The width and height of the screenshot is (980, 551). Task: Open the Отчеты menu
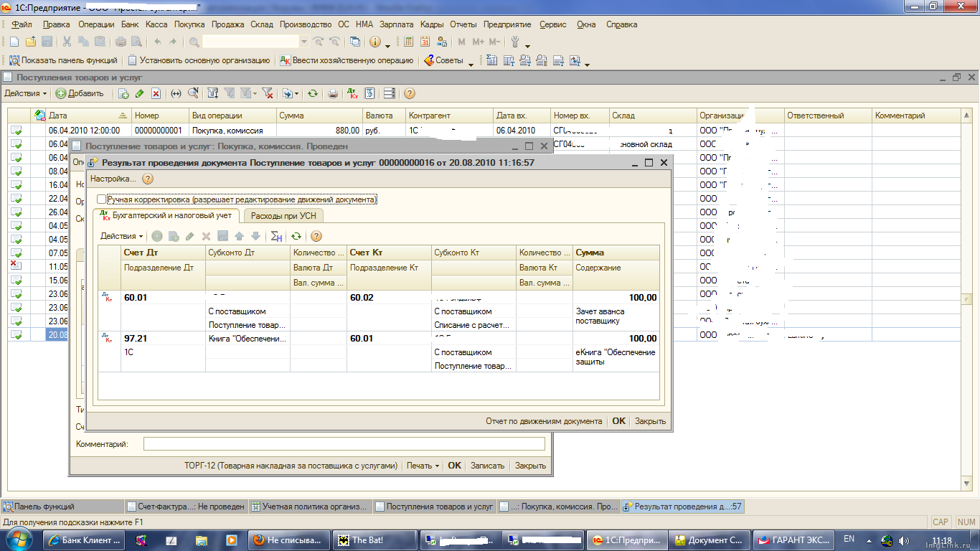[x=463, y=24]
